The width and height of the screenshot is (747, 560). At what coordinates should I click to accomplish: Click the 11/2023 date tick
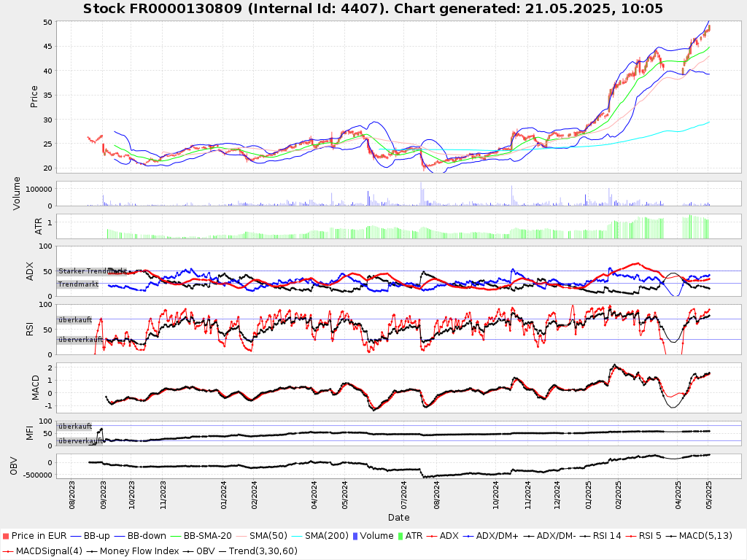click(163, 495)
